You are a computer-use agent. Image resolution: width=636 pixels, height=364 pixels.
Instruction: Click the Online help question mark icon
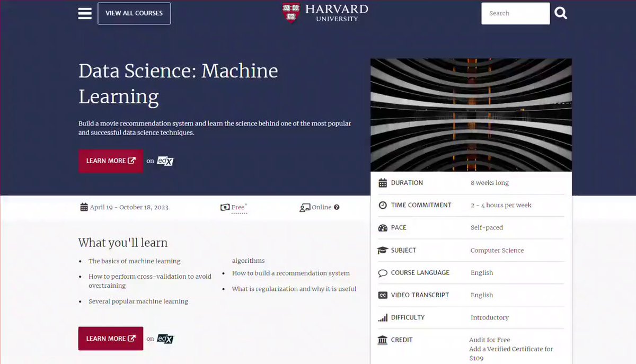click(x=337, y=208)
